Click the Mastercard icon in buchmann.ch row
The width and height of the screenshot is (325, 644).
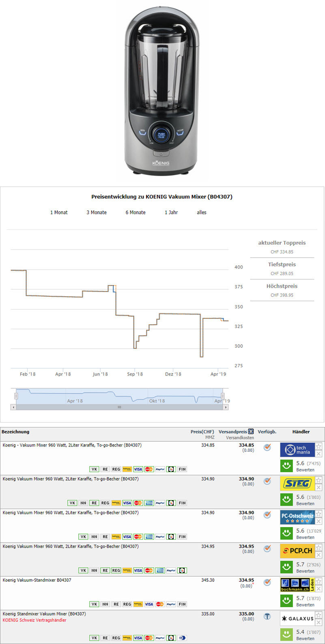tap(160, 604)
